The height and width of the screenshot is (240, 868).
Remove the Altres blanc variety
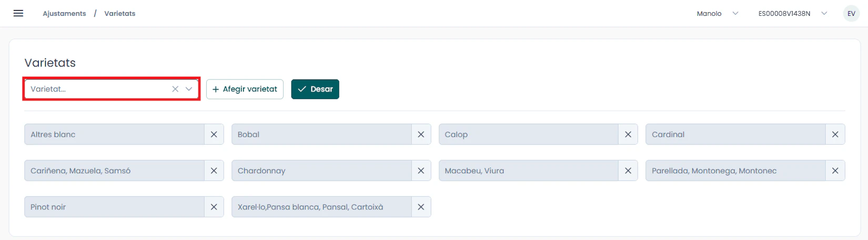click(x=214, y=134)
